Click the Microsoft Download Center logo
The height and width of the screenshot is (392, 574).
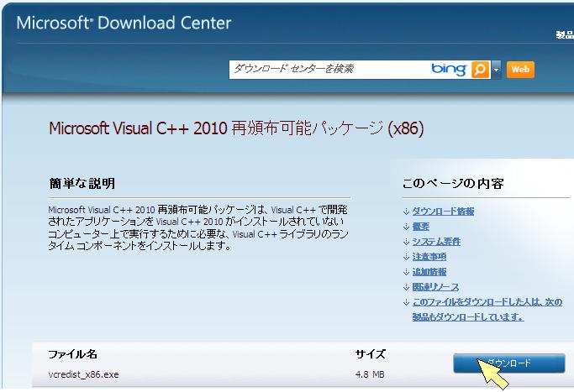124,23
